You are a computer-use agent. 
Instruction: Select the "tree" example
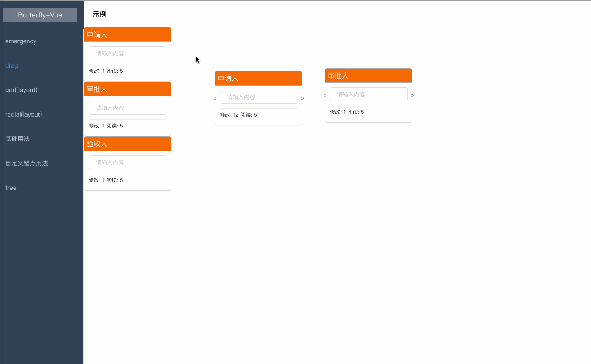coord(10,188)
